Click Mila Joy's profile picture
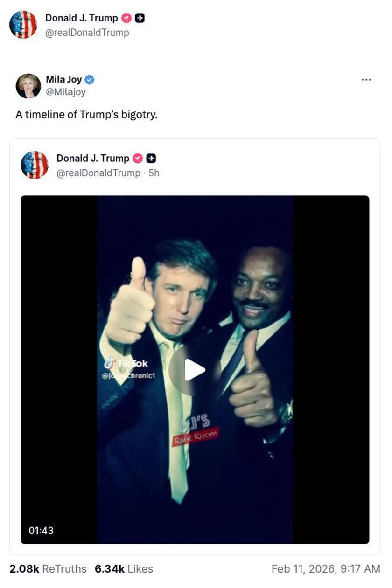Screen dimensions: 392x588 click(28, 86)
